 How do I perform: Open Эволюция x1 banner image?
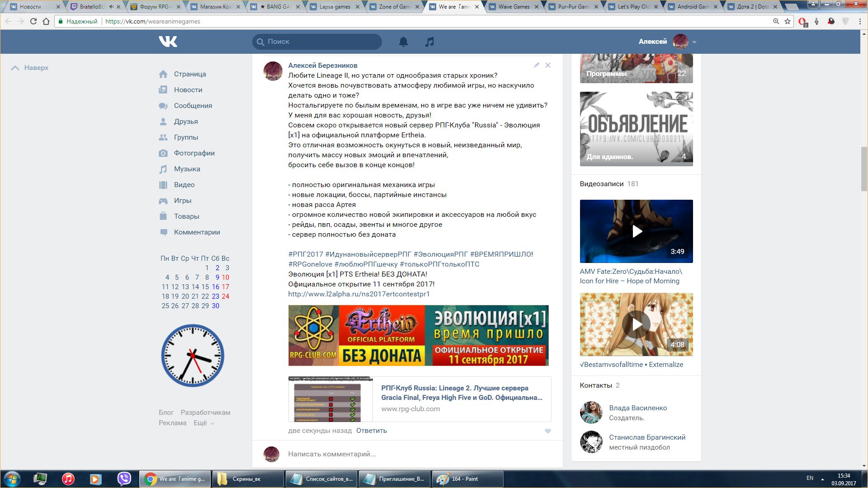[x=419, y=335]
